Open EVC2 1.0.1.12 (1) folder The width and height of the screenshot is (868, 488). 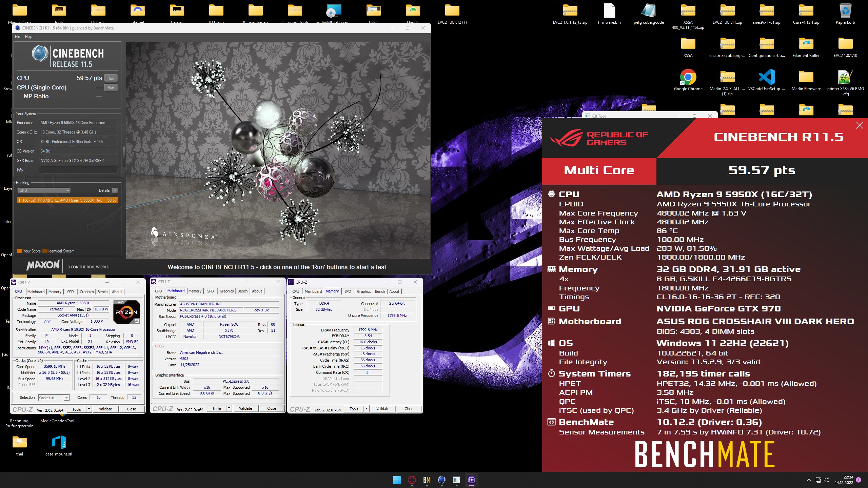click(452, 14)
